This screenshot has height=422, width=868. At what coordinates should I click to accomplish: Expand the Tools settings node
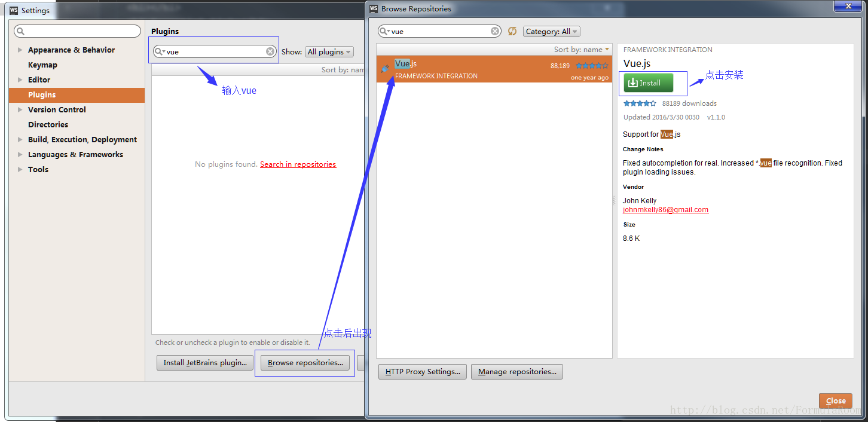tap(20, 170)
